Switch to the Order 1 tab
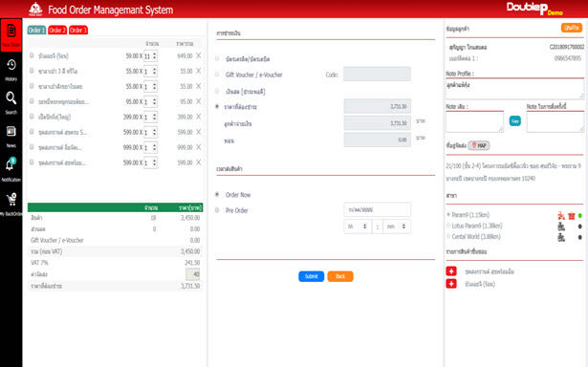Viewport: 588px width, 367px height. point(36,30)
